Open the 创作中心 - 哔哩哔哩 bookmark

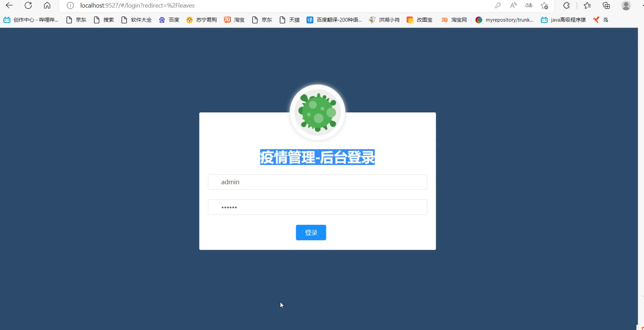(x=31, y=20)
